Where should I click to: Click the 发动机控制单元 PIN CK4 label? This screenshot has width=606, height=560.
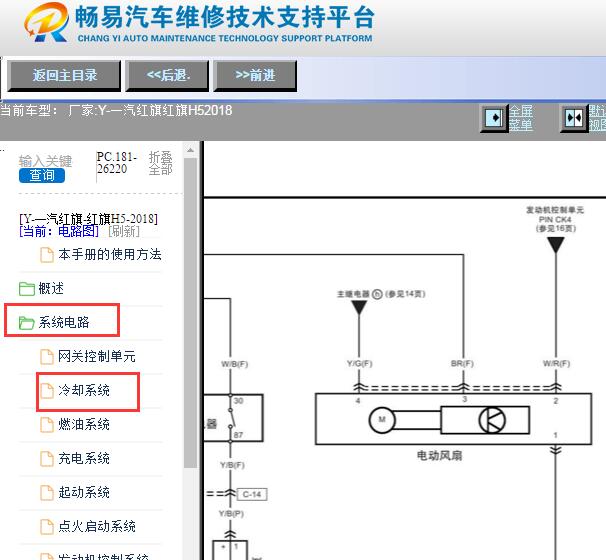click(x=555, y=219)
